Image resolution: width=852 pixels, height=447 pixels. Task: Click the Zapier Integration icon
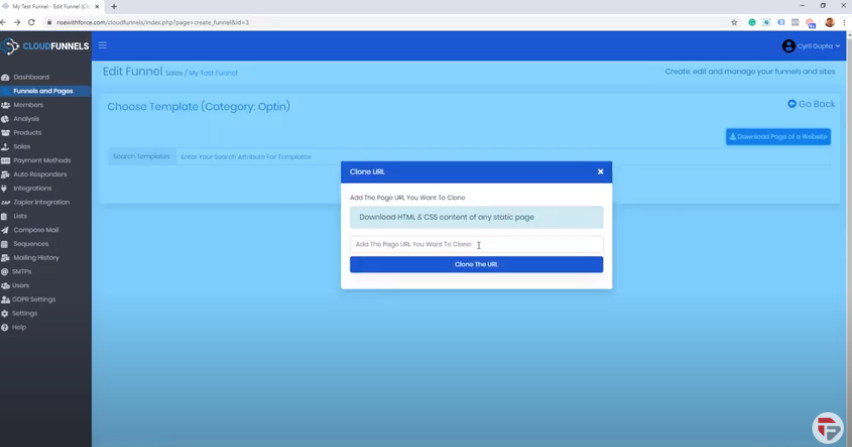[6, 202]
